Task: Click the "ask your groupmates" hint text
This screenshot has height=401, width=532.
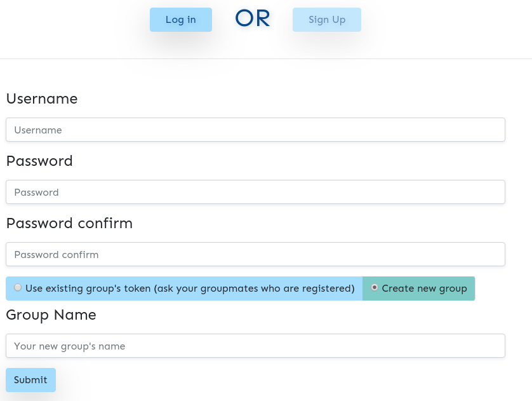Action: click(x=254, y=289)
